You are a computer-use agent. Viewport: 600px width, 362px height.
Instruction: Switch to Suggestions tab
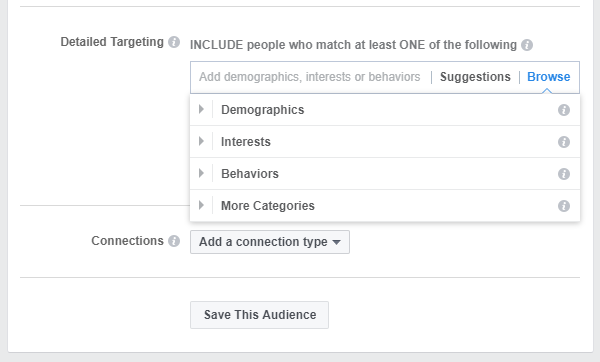coord(475,77)
